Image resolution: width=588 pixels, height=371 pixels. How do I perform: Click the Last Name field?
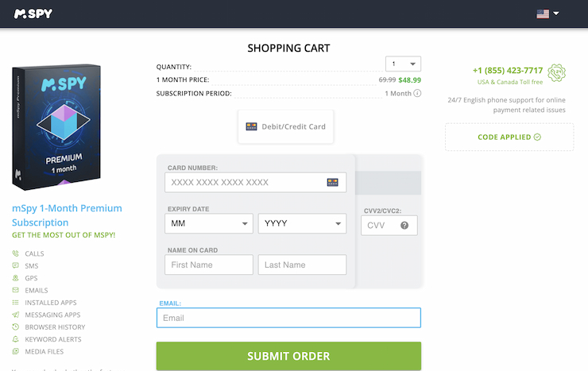coord(302,265)
